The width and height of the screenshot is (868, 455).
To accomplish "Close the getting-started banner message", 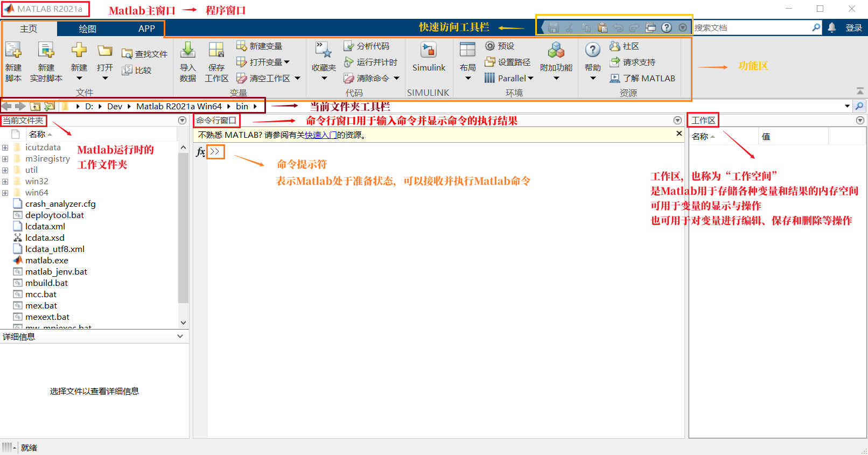I will pyautogui.click(x=679, y=134).
